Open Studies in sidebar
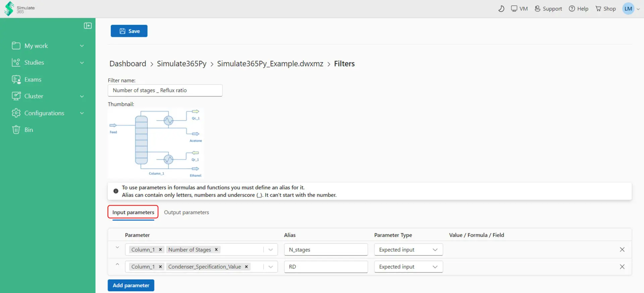The image size is (644, 293). (34, 62)
